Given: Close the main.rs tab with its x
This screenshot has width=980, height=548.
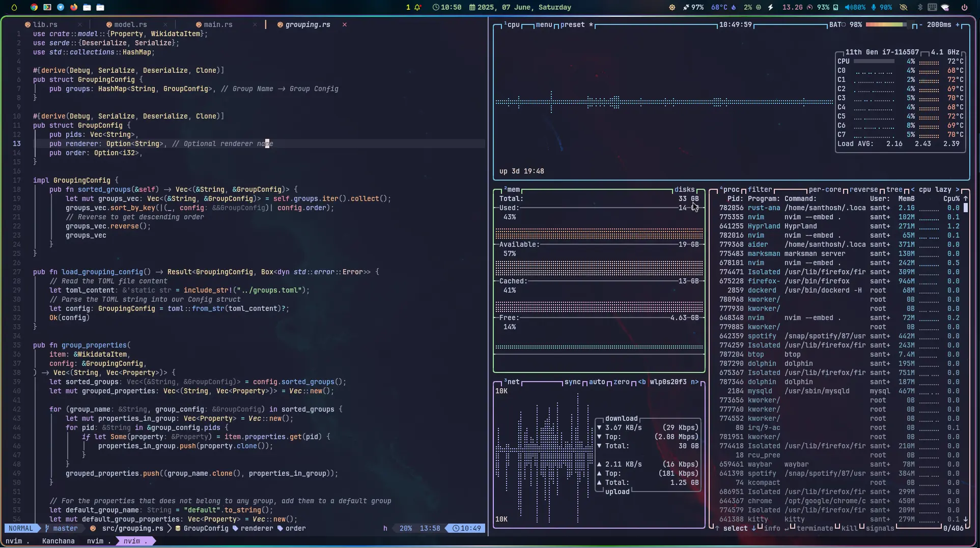Looking at the screenshot, I should click(255, 24).
